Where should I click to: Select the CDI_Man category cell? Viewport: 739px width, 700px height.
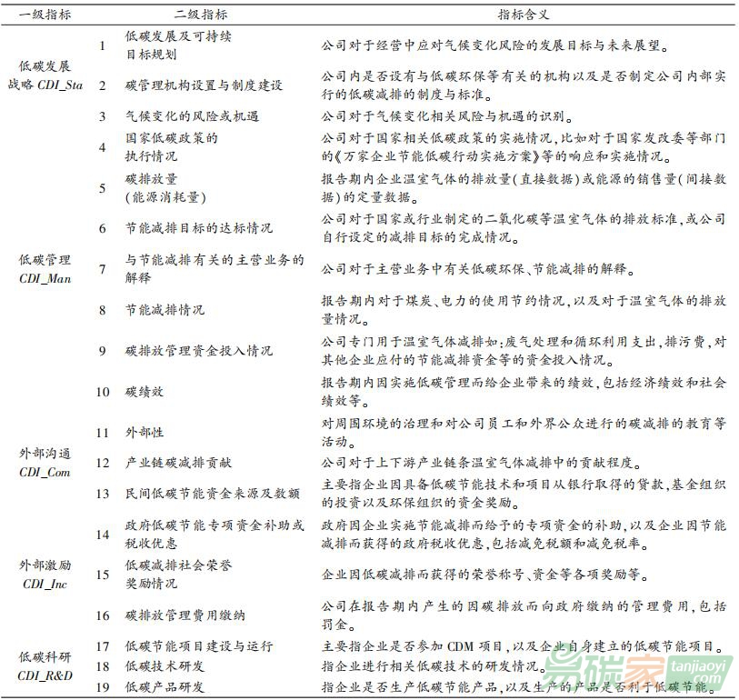(45, 268)
